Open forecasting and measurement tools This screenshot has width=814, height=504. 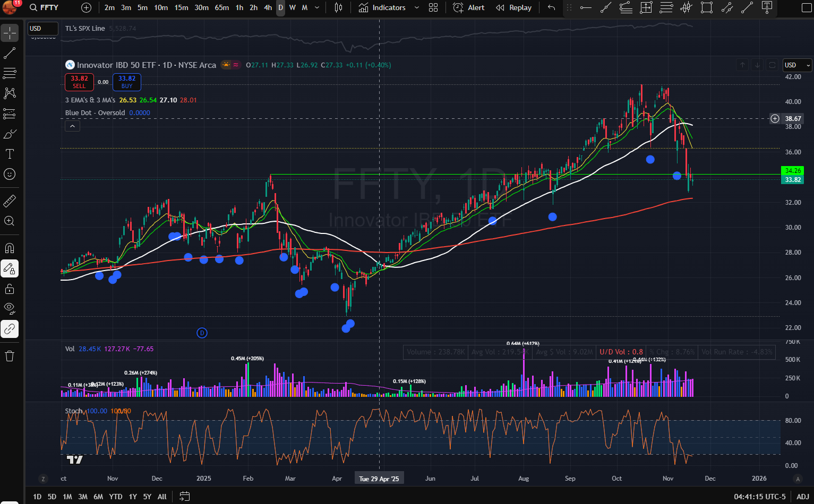(10, 114)
